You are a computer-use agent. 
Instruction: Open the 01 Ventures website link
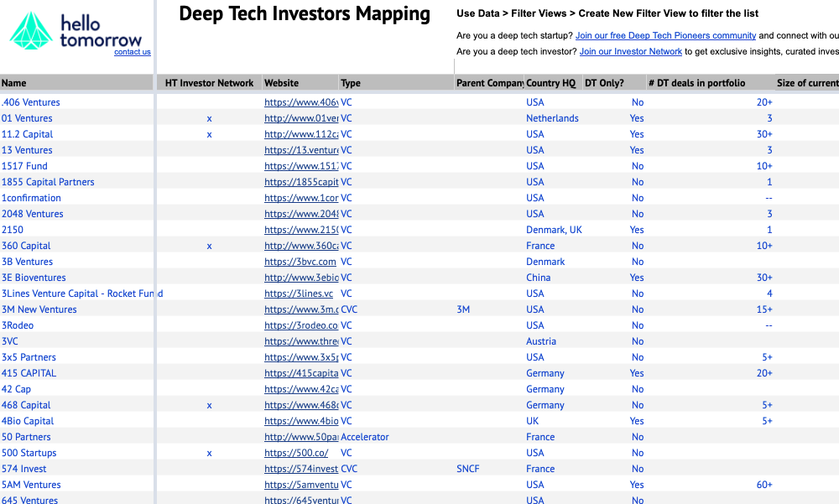point(301,118)
